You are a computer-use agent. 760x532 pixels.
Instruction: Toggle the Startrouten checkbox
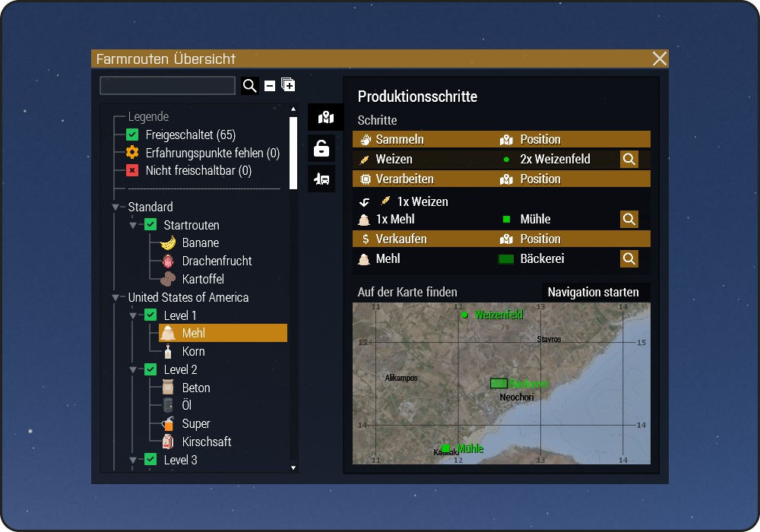click(x=150, y=225)
